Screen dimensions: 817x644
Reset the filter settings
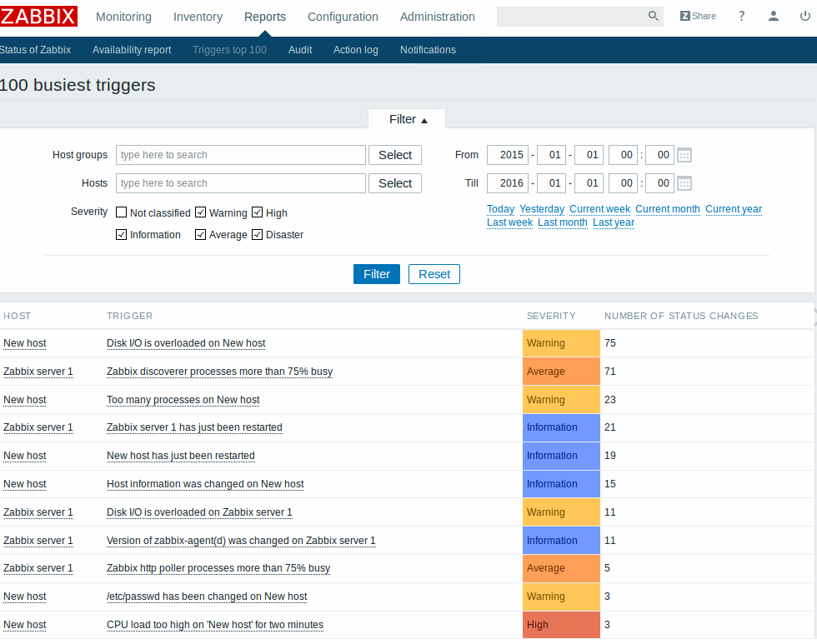[434, 274]
